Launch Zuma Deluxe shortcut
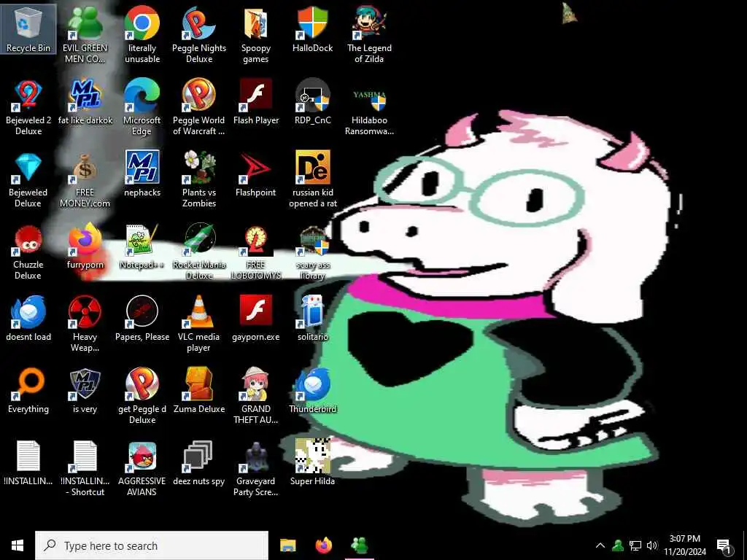 (x=199, y=391)
